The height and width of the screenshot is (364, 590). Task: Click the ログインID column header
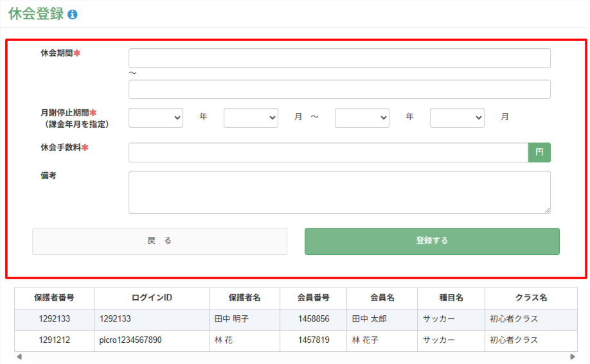152,298
